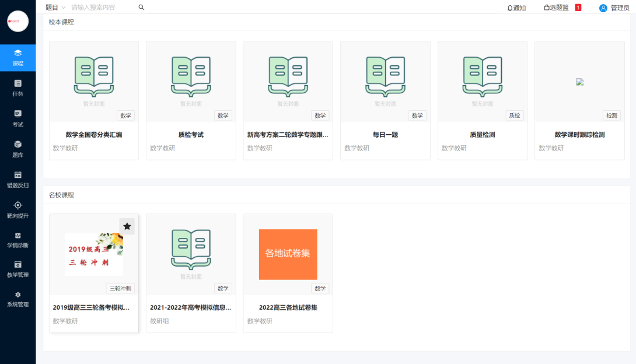Click the 2022高三各地试卷集 title
This screenshot has width=636, height=364.
[x=288, y=307]
